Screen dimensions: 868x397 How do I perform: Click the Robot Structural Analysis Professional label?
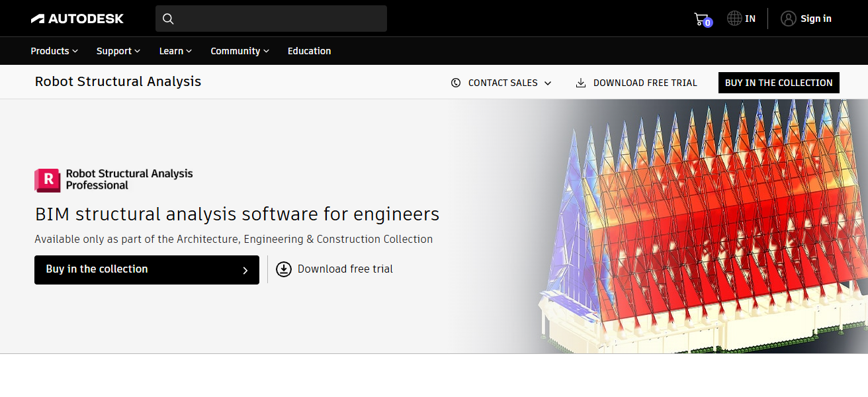pyautogui.click(x=129, y=179)
